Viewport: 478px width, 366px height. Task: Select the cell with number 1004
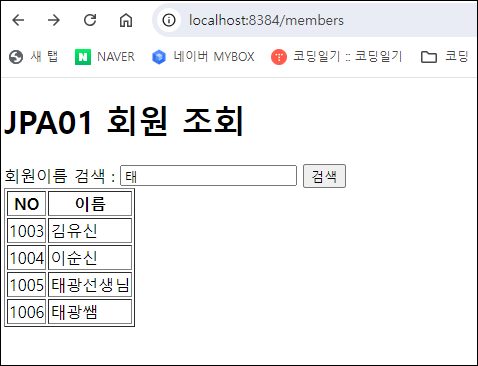[x=27, y=258]
